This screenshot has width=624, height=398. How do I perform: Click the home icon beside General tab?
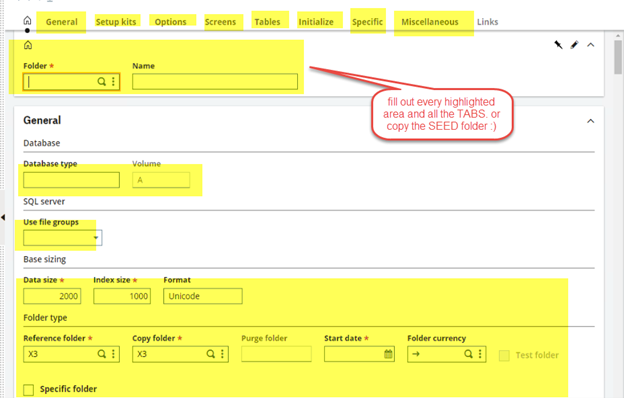tap(27, 20)
